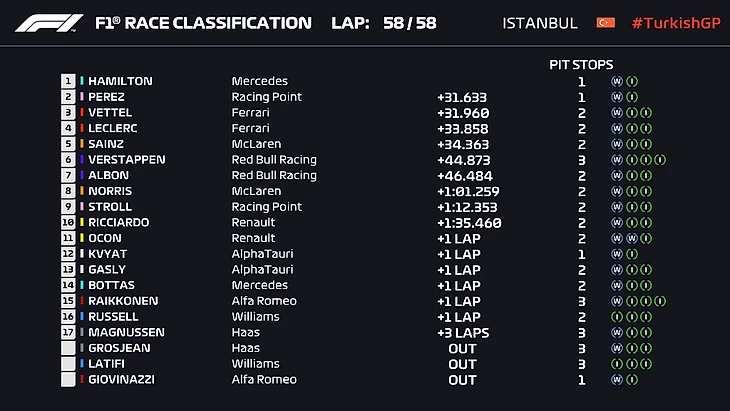
Task: Click the F1 logo in the header
Action: [x=50, y=23]
